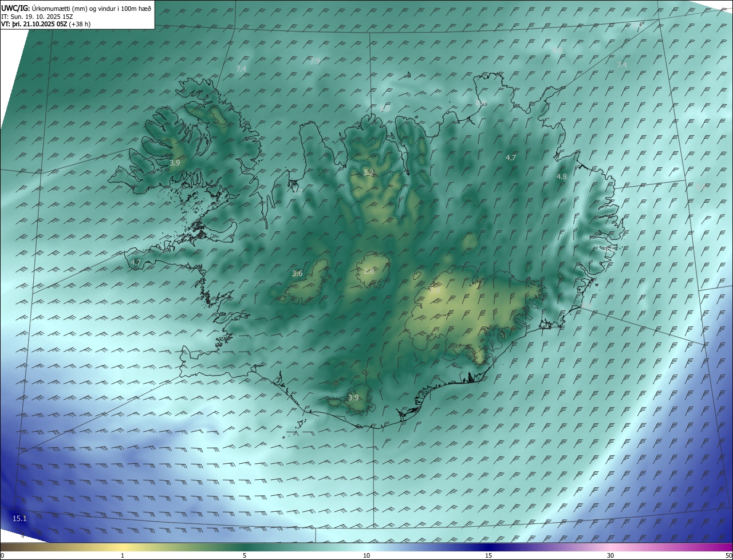Click the 3.2 value label on the map
Viewport: 733px width, 560px height.
(368, 173)
